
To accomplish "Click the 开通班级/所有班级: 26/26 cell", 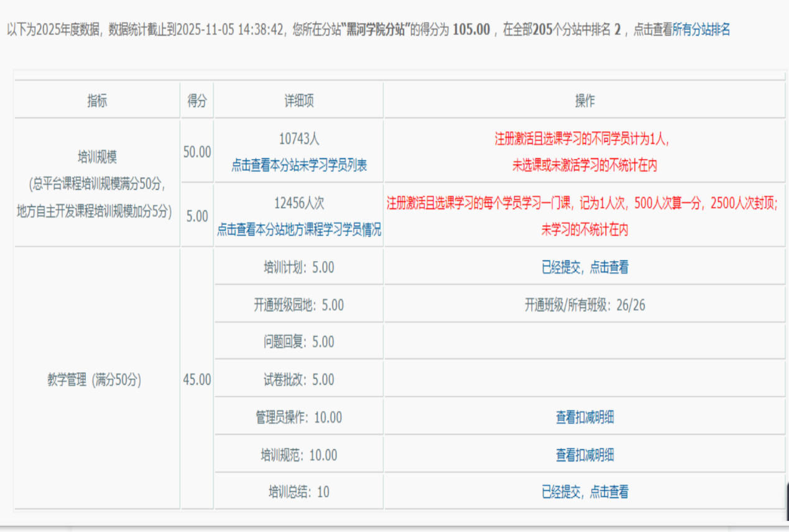I will click(584, 305).
